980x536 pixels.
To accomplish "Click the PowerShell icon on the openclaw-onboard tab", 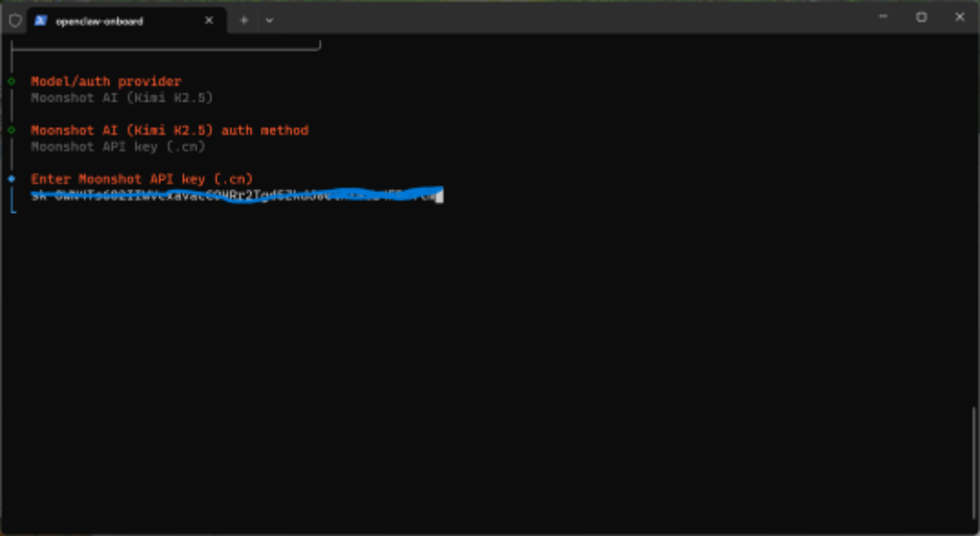I will (40, 20).
